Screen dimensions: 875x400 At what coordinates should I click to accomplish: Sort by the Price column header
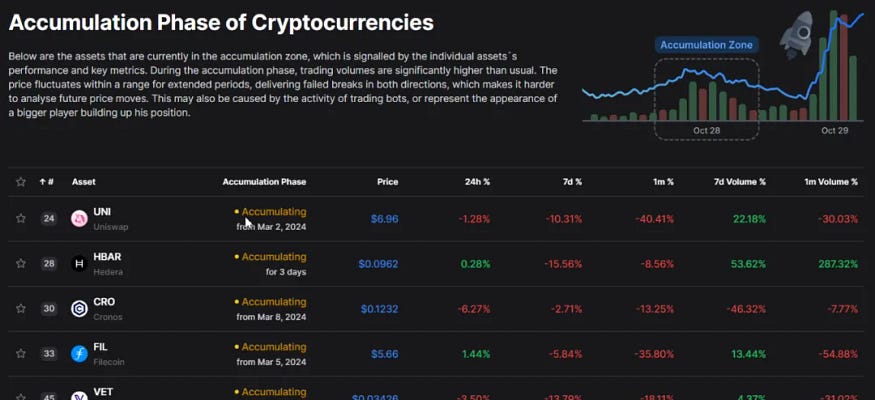[387, 182]
